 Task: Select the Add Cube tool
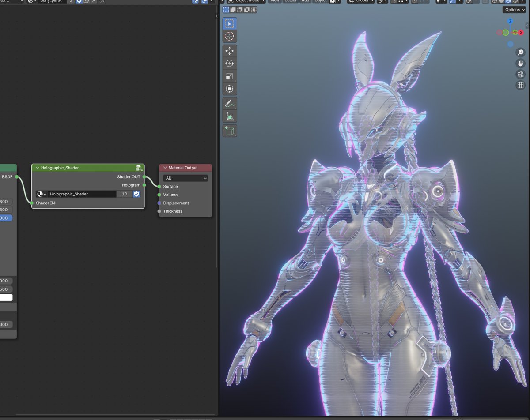pyautogui.click(x=230, y=131)
